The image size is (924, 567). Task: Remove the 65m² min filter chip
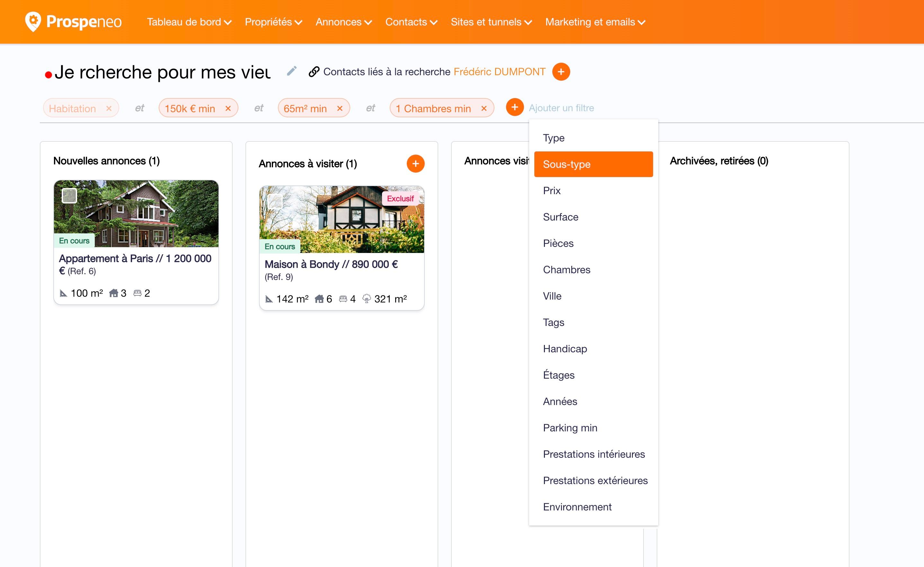coord(340,108)
